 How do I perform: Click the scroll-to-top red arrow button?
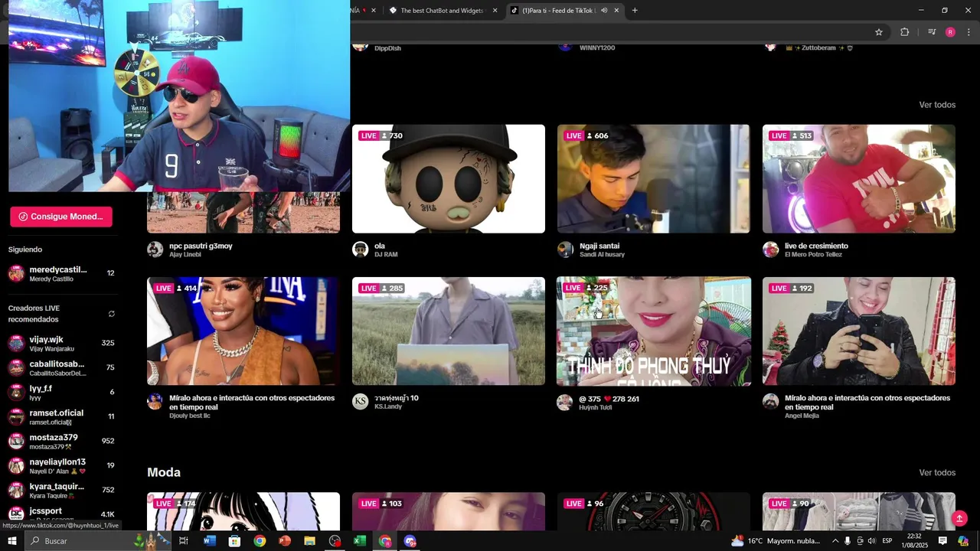[x=959, y=519]
